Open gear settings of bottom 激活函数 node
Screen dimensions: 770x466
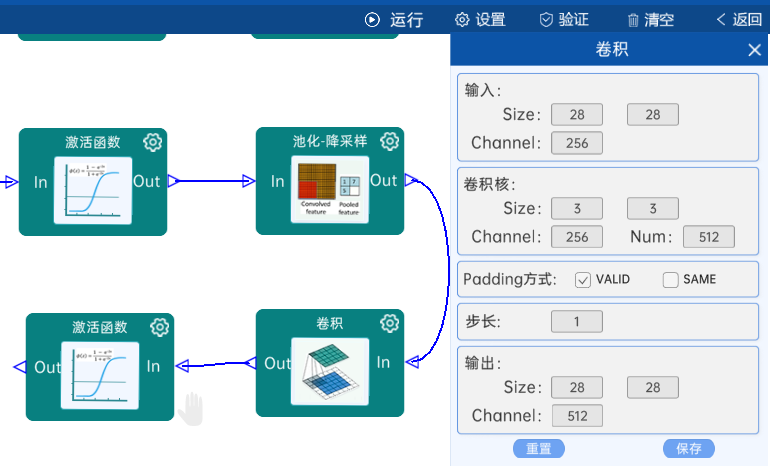click(160, 327)
